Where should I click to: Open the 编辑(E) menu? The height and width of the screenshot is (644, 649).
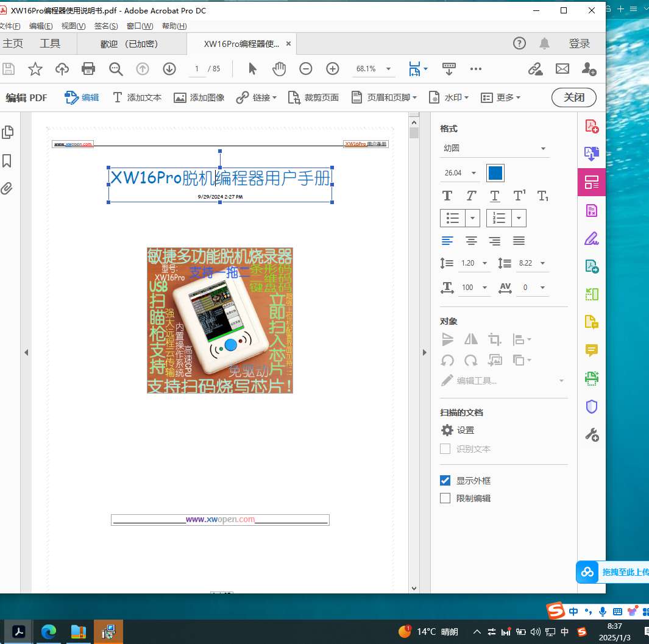[41, 26]
